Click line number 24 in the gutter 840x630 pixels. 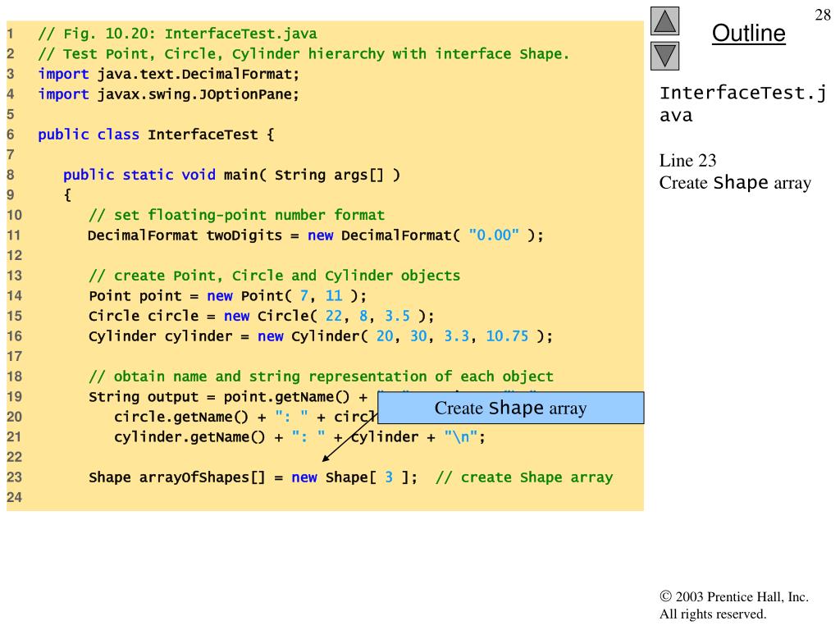tap(15, 498)
